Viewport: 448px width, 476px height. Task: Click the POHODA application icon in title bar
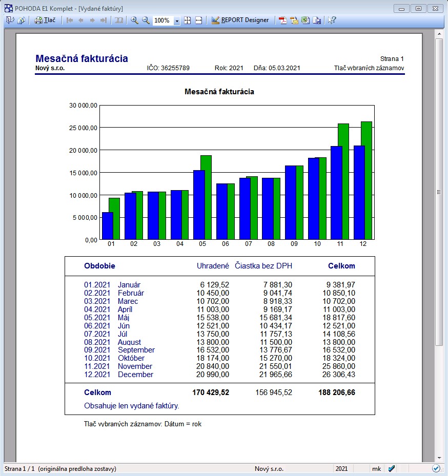pos(8,9)
